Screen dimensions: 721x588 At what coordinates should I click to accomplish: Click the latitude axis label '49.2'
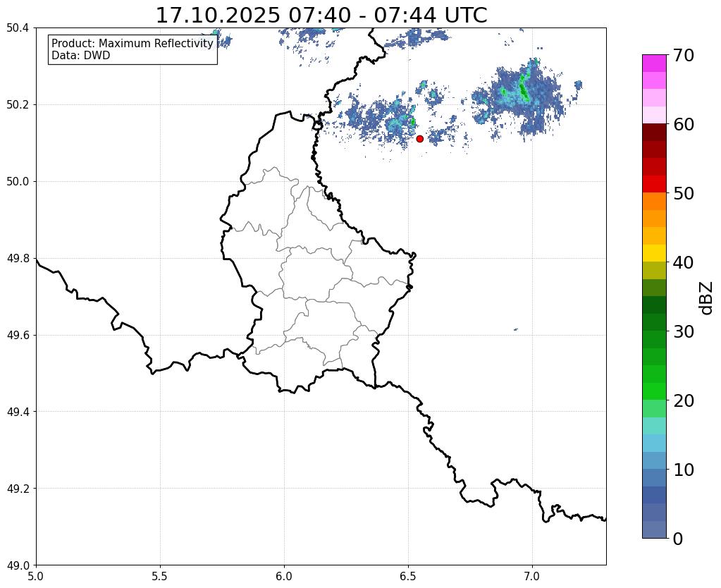(x=18, y=488)
